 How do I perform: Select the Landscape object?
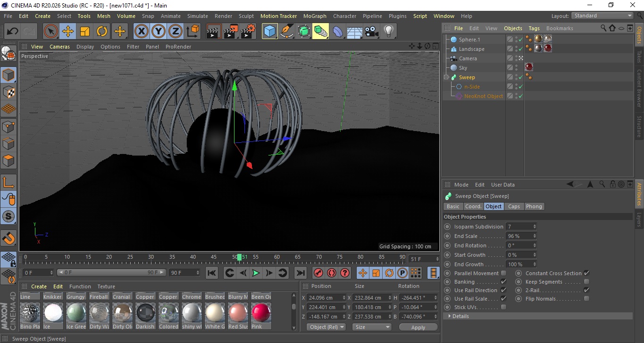471,49
